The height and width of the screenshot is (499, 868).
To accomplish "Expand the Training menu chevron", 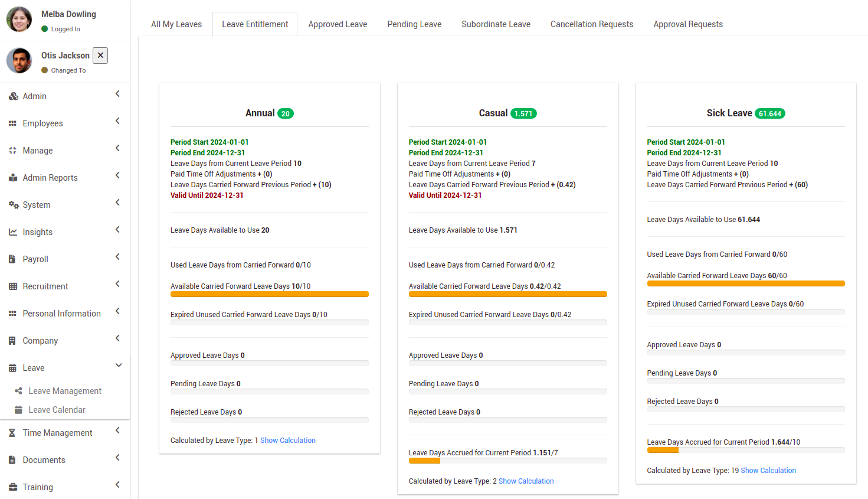I will click(x=117, y=485).
